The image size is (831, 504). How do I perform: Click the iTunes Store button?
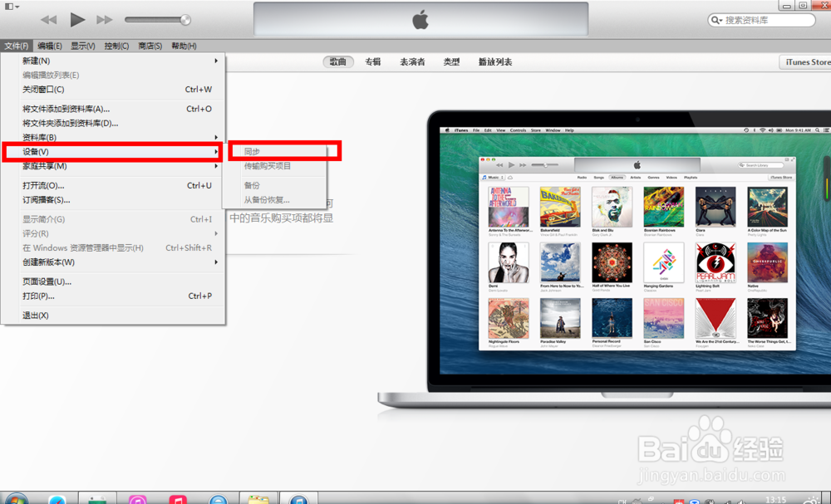tap(805, 62)
